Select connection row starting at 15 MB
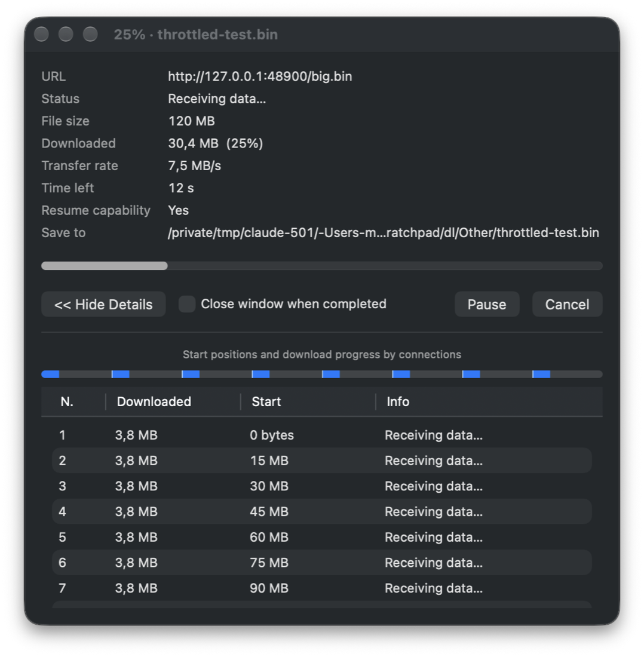Viewport: 644px width, 657px height. pyautogui.click(x=322, y=460)
